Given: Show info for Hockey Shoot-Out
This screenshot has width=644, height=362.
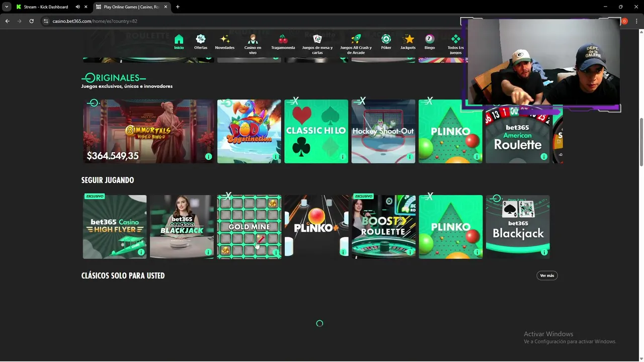Looking at the screenshot, I should [410, 157].
